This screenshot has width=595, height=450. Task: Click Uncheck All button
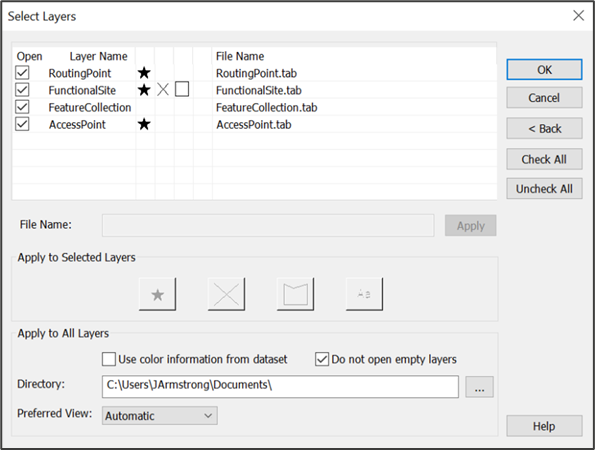544,189
